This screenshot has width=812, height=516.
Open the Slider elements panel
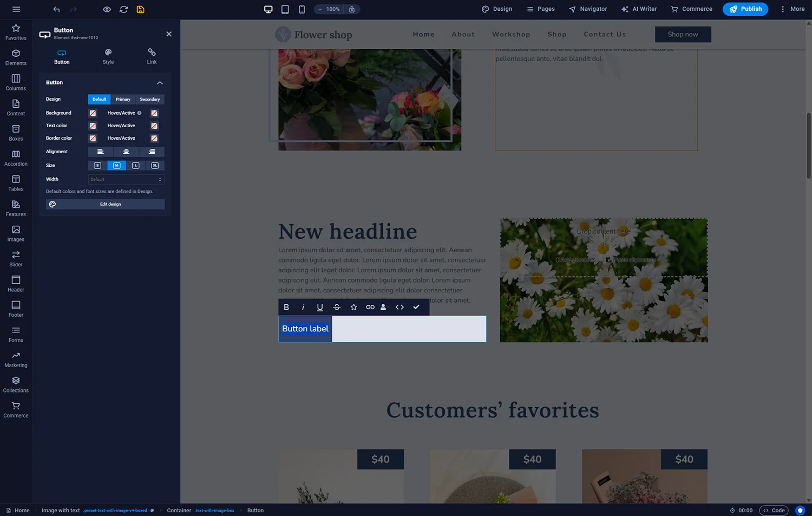pos(16,259)
